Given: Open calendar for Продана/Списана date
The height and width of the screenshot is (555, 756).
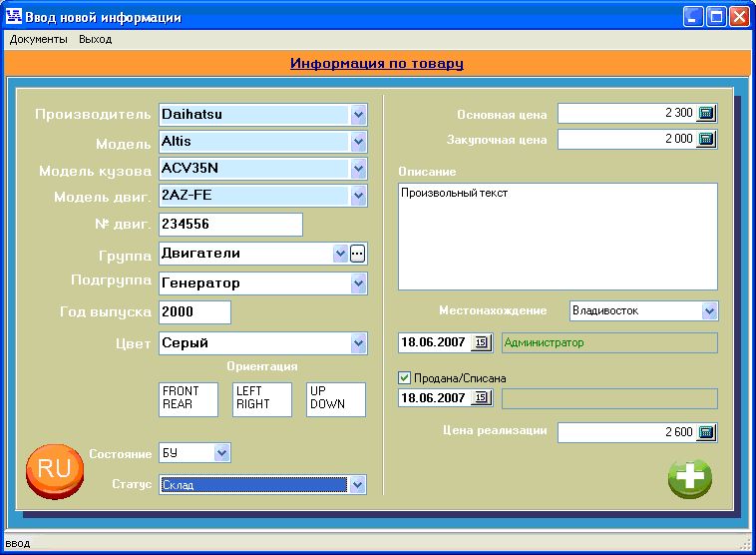Looking at the screenshot, I should (x=482, y=397).
